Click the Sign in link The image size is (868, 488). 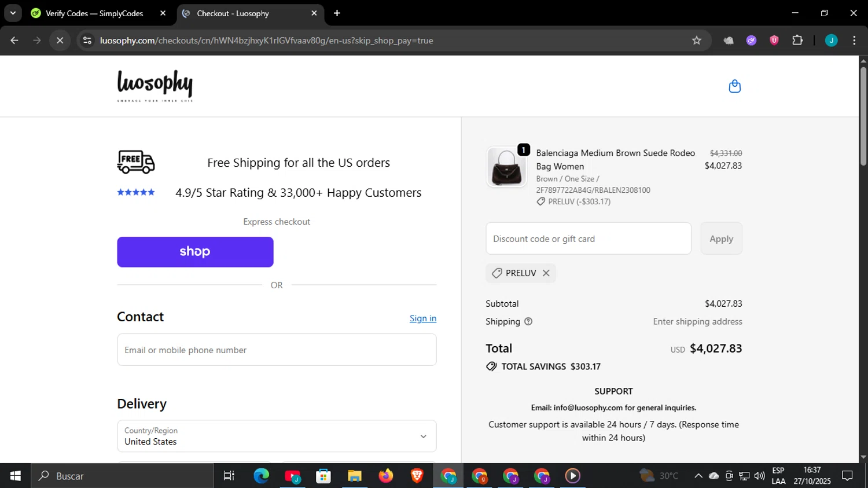pyautogui.click(x=423, y=318)
